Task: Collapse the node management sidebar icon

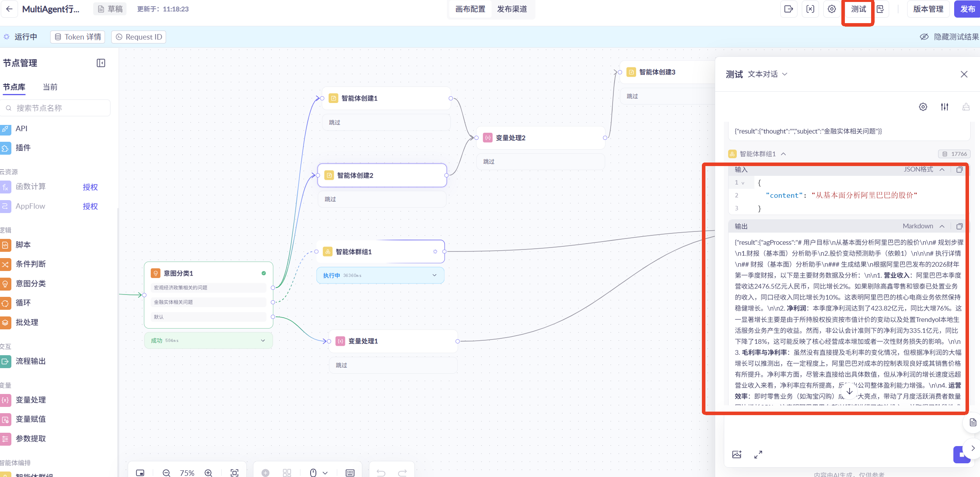Action: [x=101, y=63]
